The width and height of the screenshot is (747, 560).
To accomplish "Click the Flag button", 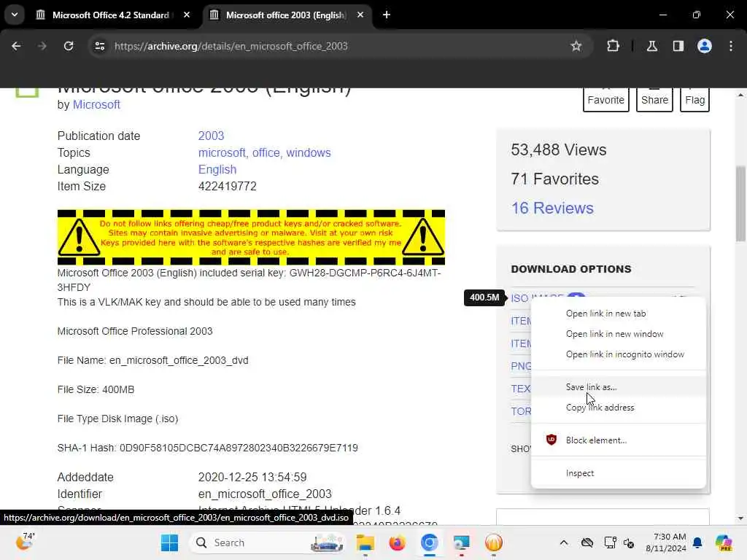I will (694, 99).
